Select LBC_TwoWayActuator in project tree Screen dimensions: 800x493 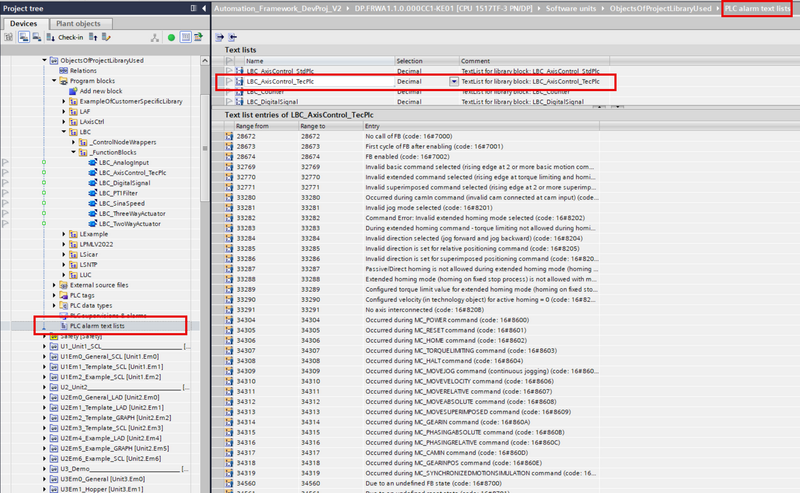(130, 224)
